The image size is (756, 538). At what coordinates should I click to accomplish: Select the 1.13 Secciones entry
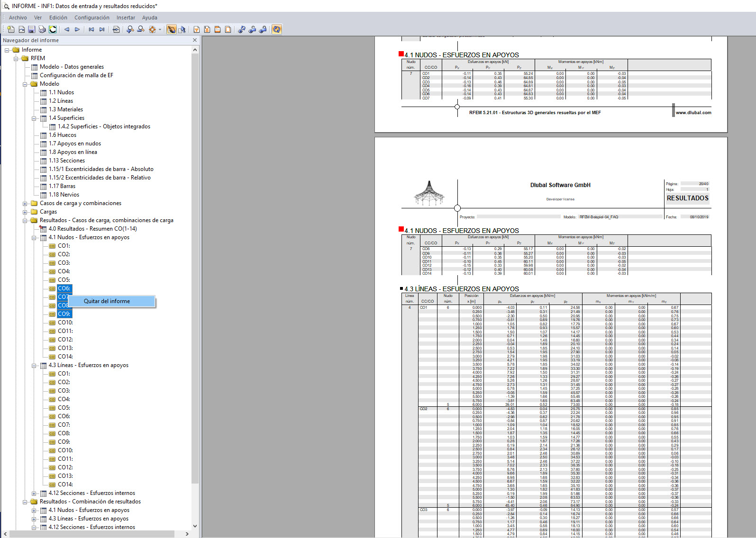click(67, 161)
